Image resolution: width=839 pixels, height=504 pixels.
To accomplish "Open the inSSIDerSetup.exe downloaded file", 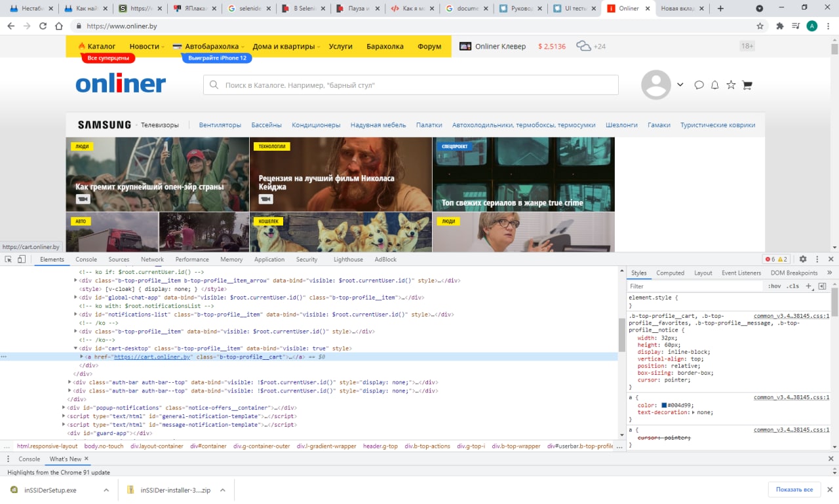I will [x=50, y=490].
